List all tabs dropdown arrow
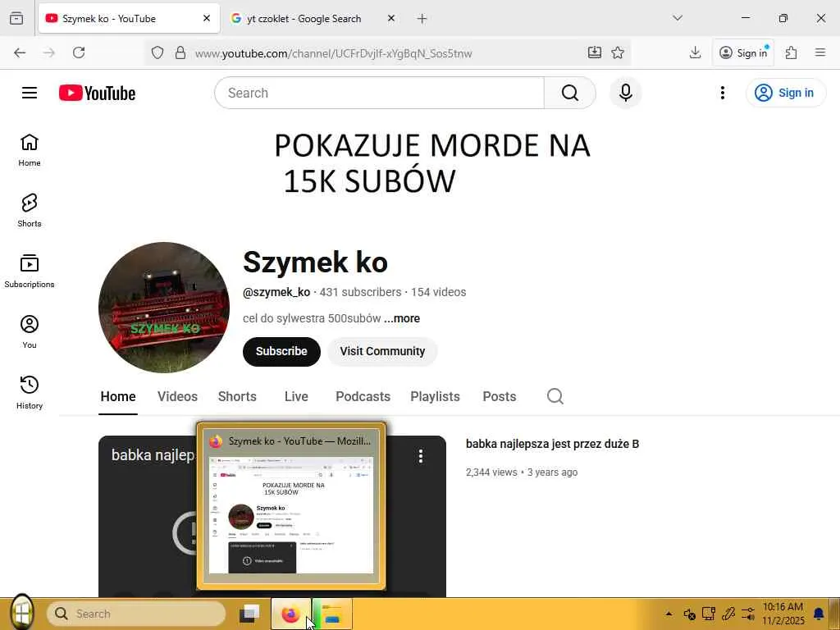This screenshot has height=630, width=840. tap(677, 18)
